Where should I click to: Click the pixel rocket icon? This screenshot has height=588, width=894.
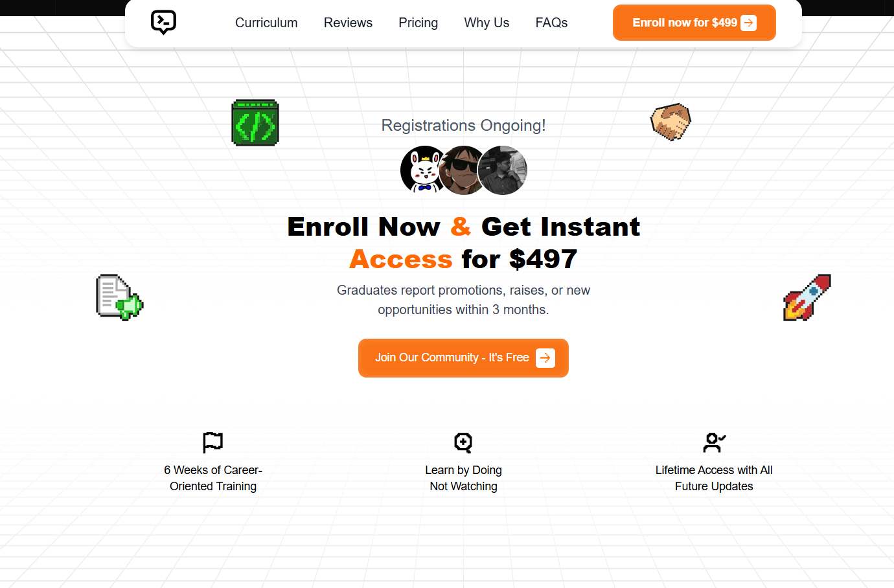click(807, 297)
